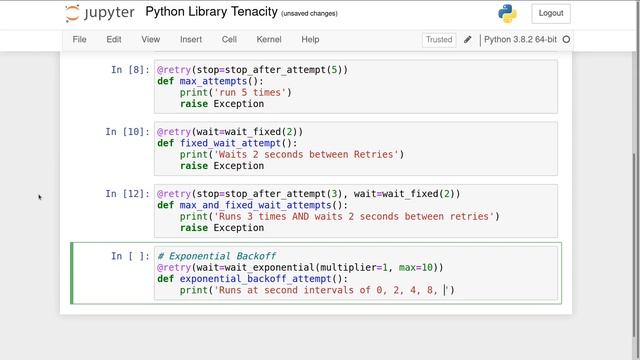Click on 'def max_and_fixed_wait_attempts():' line
Viewport: 640px width, 360px height.
click(x=253, y=205)
